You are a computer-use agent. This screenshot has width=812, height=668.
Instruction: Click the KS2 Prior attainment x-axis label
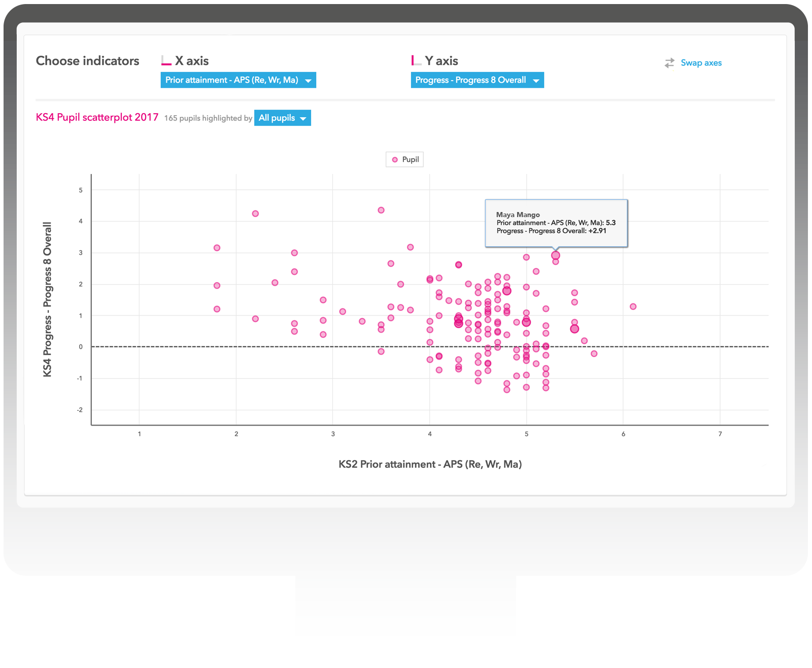430,465
